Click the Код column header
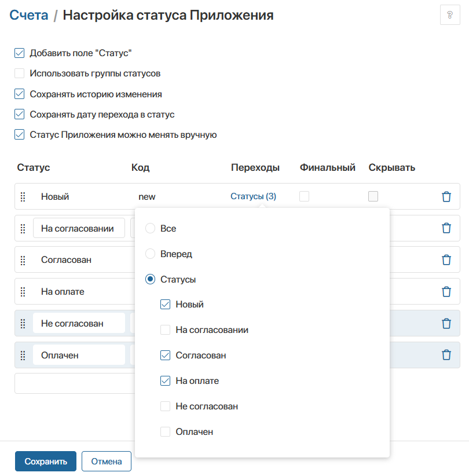469x476 pixels. [x=140, y=167]
